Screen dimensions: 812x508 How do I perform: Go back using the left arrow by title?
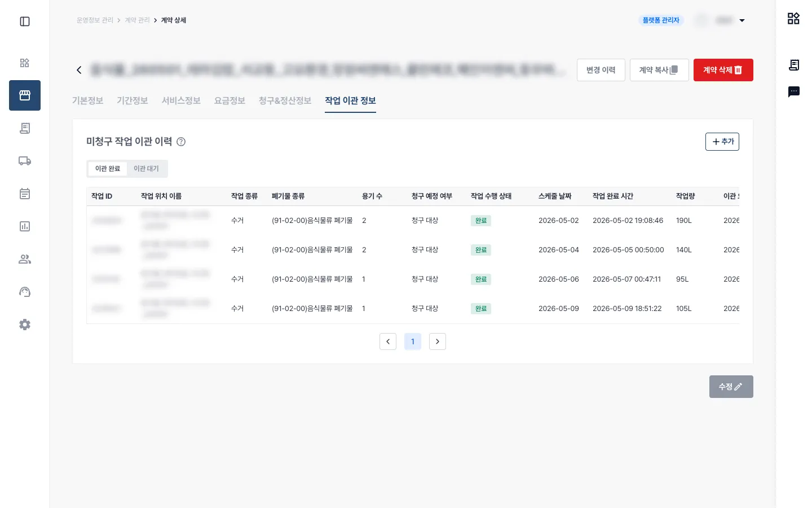pos(79,70)
